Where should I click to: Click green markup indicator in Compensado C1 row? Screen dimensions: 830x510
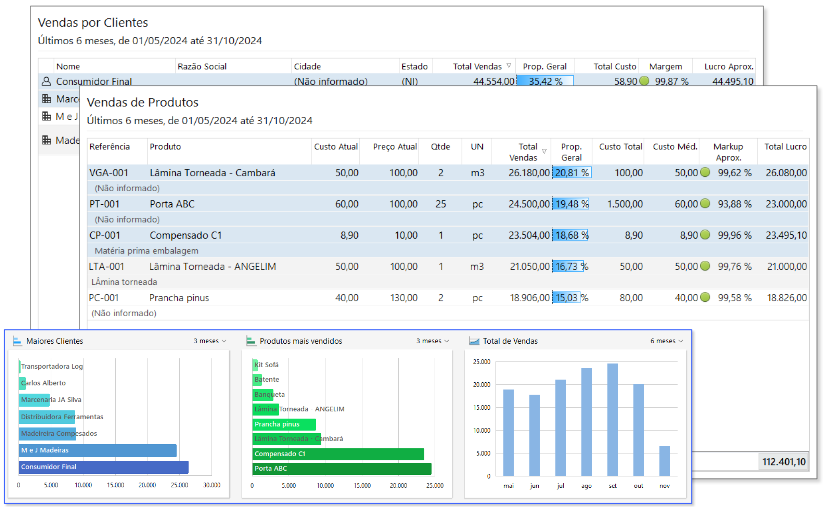705,235
